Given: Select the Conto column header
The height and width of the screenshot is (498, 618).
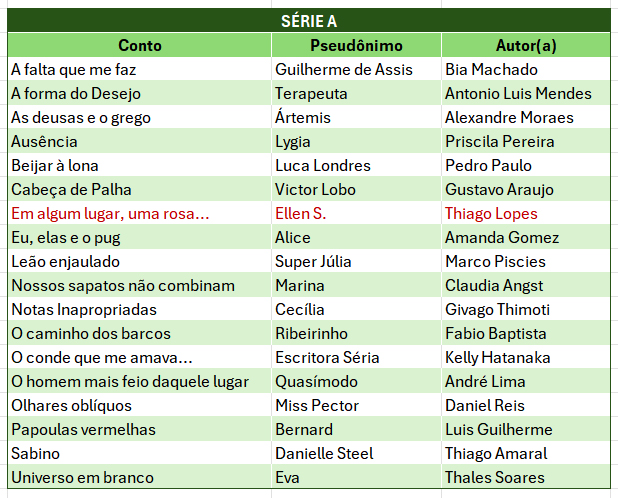Looking at the screenshot, I should [140, 46].
